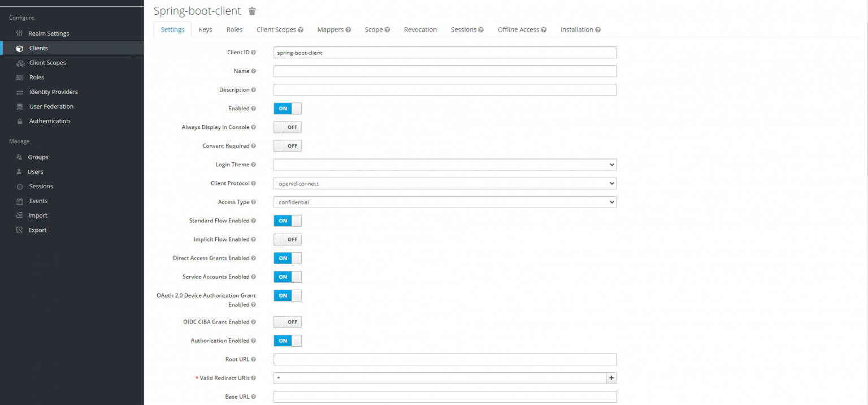Click the Realm Settings sliders icon
The height and width of the screenshot is (405, 868).
[x=20, y=33]
